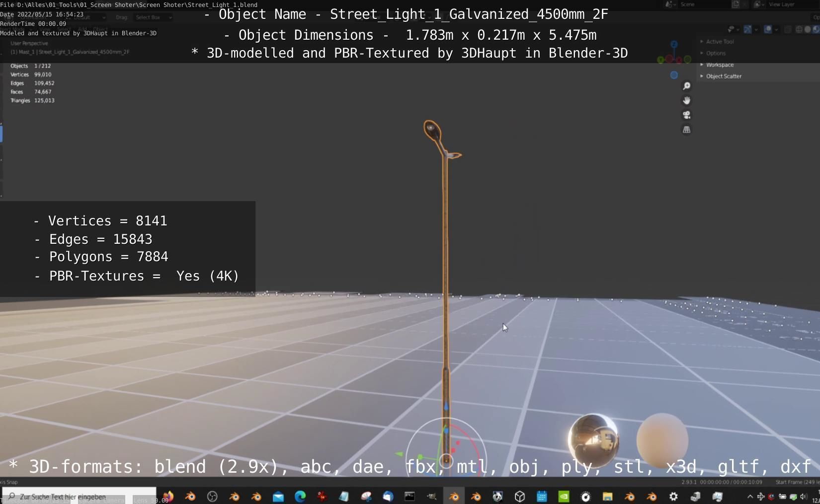This screenshot has width=820, height=504.
Task: Open the panda app taskbar icon
Action: [x=497, y=497]
